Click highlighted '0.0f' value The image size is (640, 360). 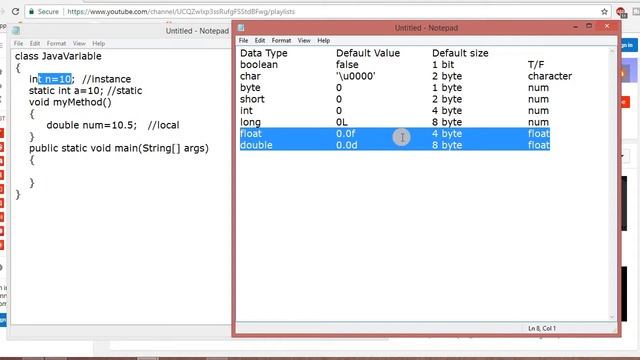click(345, 133)
